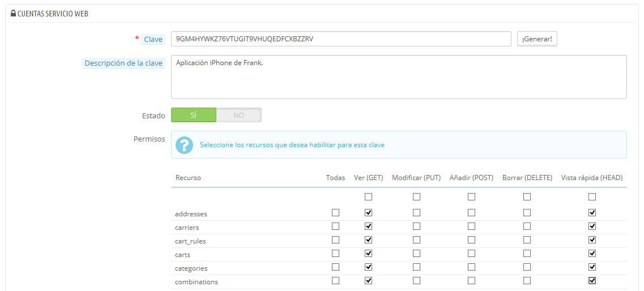Tick the header checkbox under Vista rápida (HEAD)

pos(592,197)
